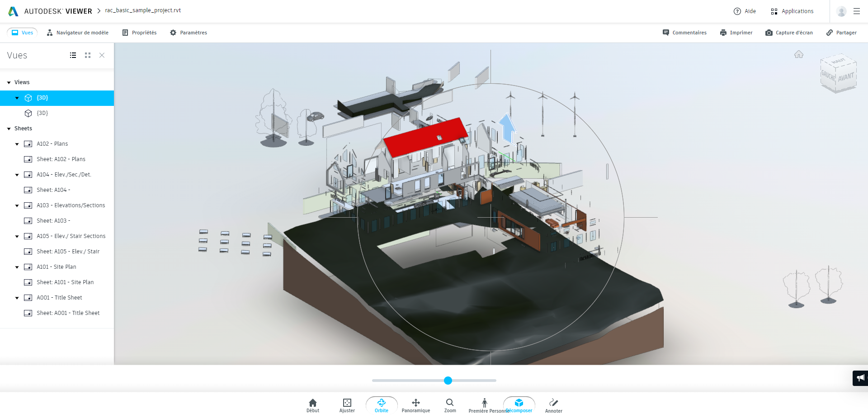Collapse the A102 - Plans node
The height and width of the screenshot is (419, 868).
17,144
